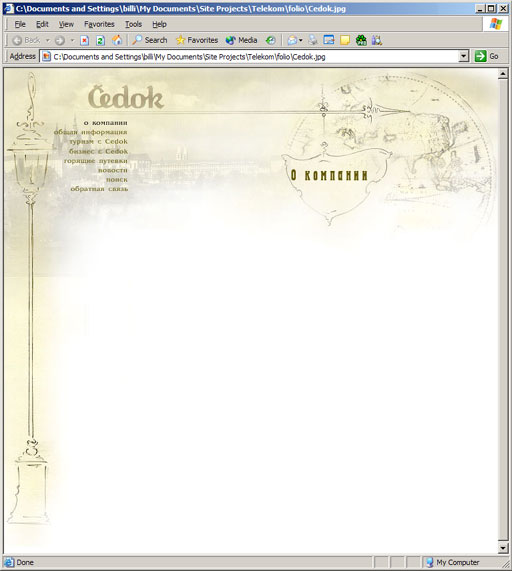Click the vertical scrollbar track
The height and width of the screenshot is (571, 512).
point(503,310)
